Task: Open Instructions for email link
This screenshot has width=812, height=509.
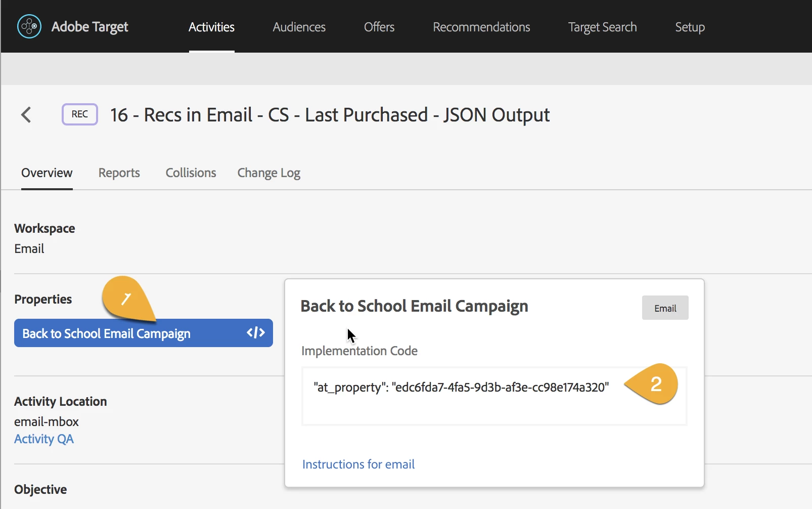Action: coord(358,464)
